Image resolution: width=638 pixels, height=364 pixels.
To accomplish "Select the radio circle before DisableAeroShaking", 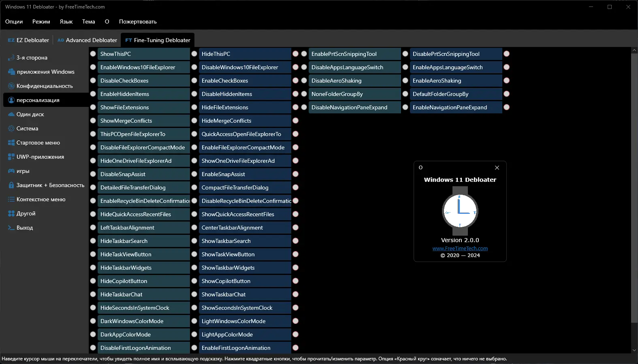I will 304,81.
